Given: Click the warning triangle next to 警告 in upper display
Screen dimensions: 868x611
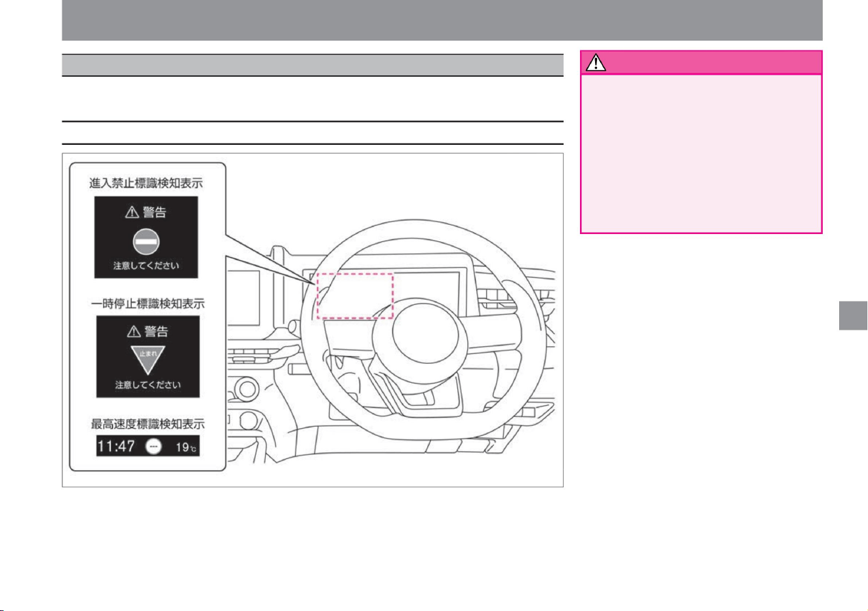Looking at the screenshot, I should [x=132, y=212].
